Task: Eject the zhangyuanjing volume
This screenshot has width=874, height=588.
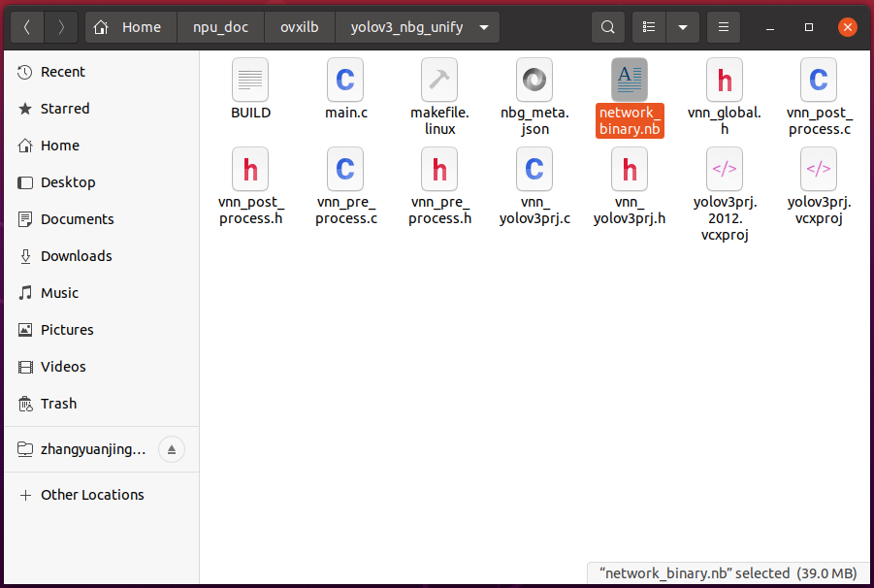Action: pos(172,449)
